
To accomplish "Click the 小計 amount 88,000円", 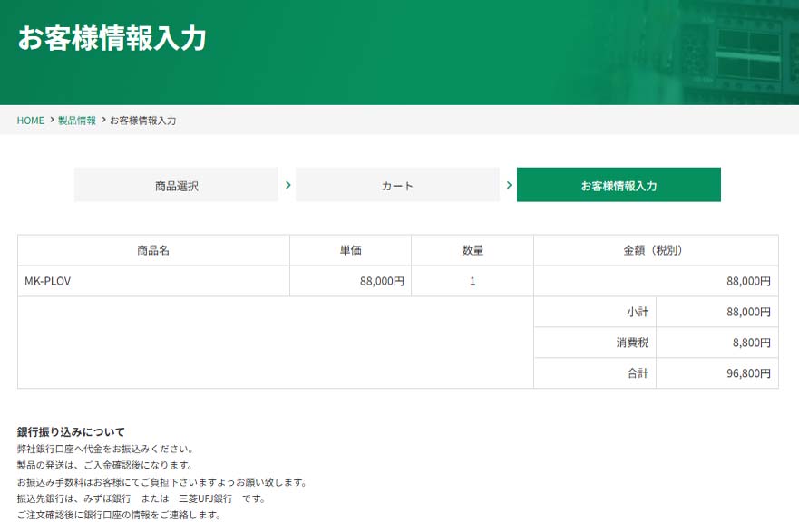I will pyautogui.click(x=748, y=312).
